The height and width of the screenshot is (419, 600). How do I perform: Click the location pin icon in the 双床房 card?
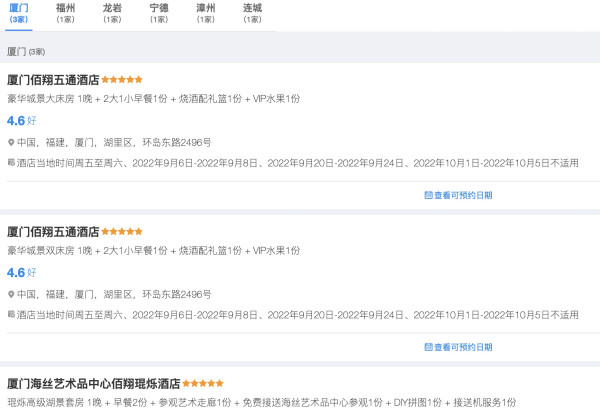(11, 295)
